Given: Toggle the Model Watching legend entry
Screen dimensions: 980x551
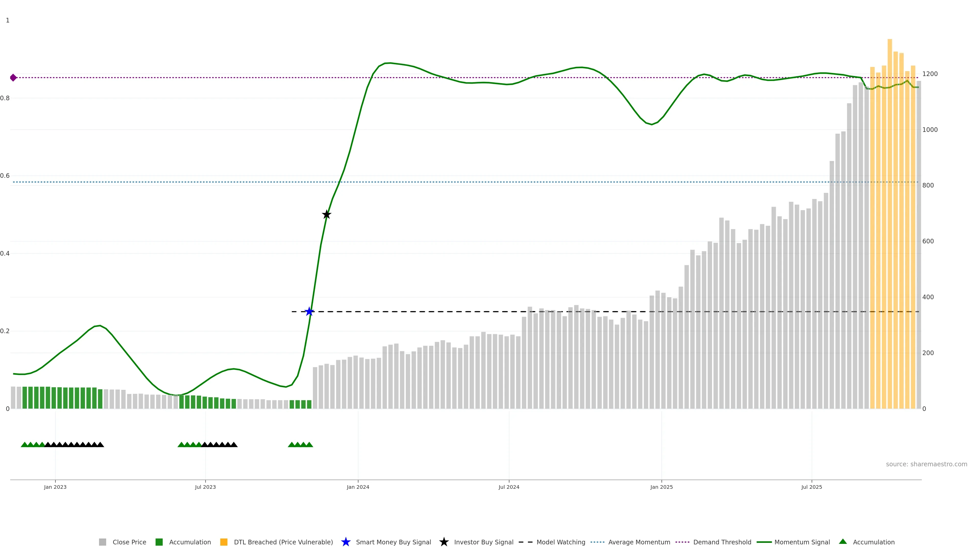Looking at the screenshot, I should 560,542.
